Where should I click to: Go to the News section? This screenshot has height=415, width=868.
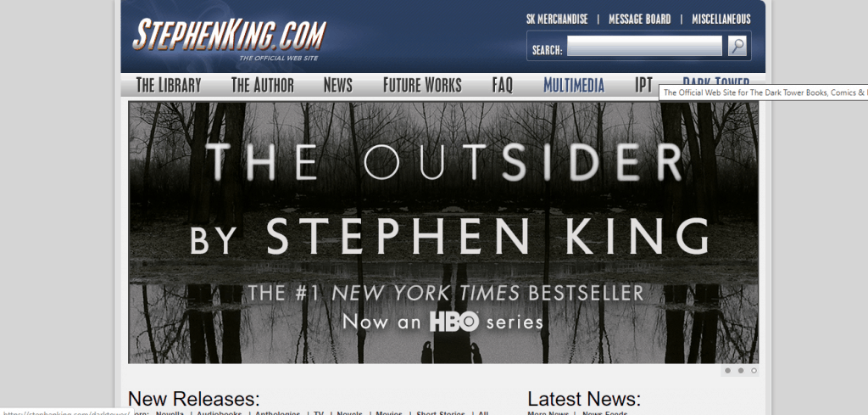pos(337,86)
